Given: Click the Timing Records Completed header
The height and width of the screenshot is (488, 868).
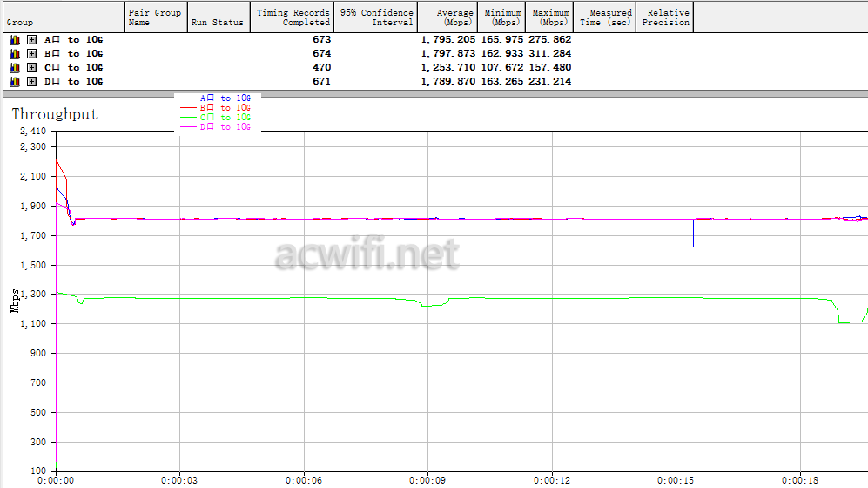Looking at the screenshot, I should point(292,17).
